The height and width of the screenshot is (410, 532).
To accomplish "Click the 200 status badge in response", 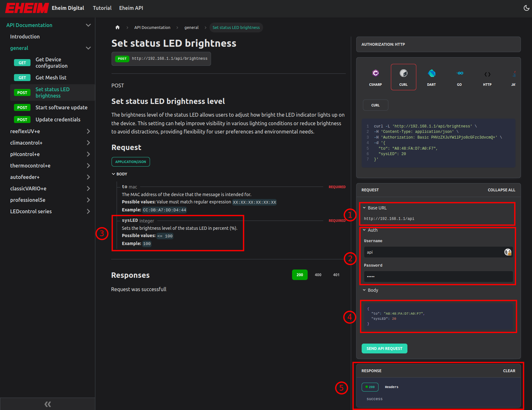I will coord(370,387).
